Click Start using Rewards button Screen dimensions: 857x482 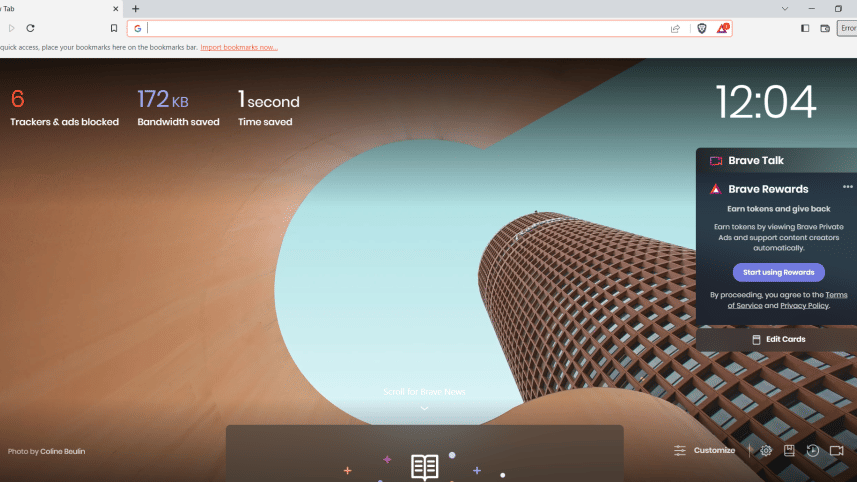point(779,272)
